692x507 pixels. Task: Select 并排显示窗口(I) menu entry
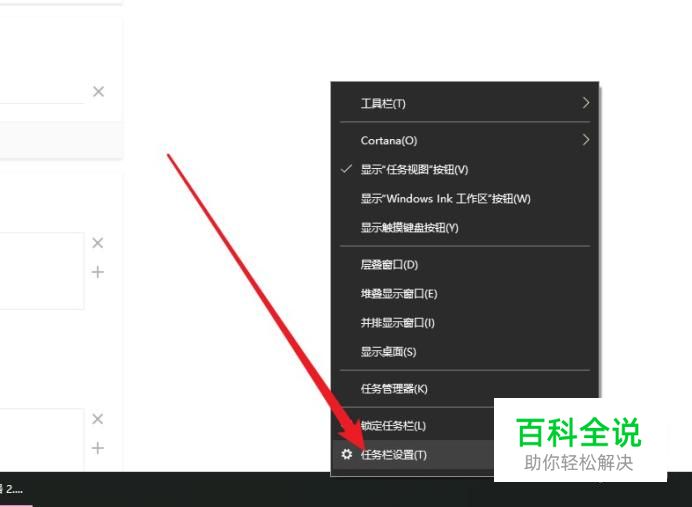coord(464,323)
